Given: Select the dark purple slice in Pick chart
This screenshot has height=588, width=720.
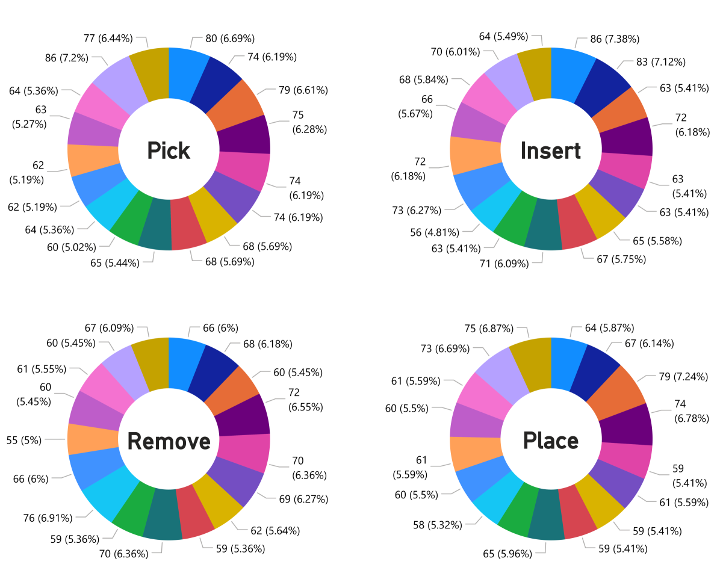Looking at the screenshot, I should [x=244, y=135].
